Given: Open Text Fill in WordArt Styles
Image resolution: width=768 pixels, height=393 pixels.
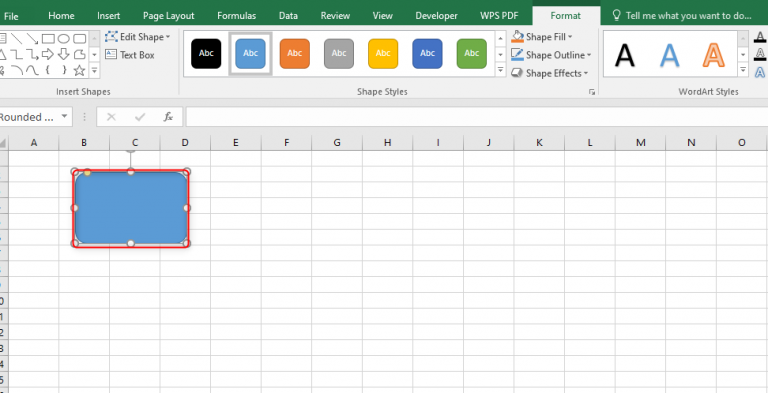Looking at the screenshot, I should coord(760,37).
